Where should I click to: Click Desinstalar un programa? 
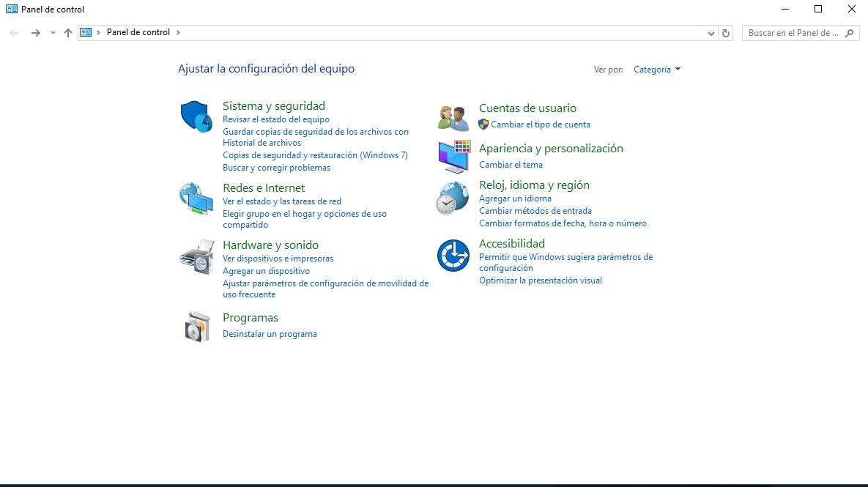270,334
